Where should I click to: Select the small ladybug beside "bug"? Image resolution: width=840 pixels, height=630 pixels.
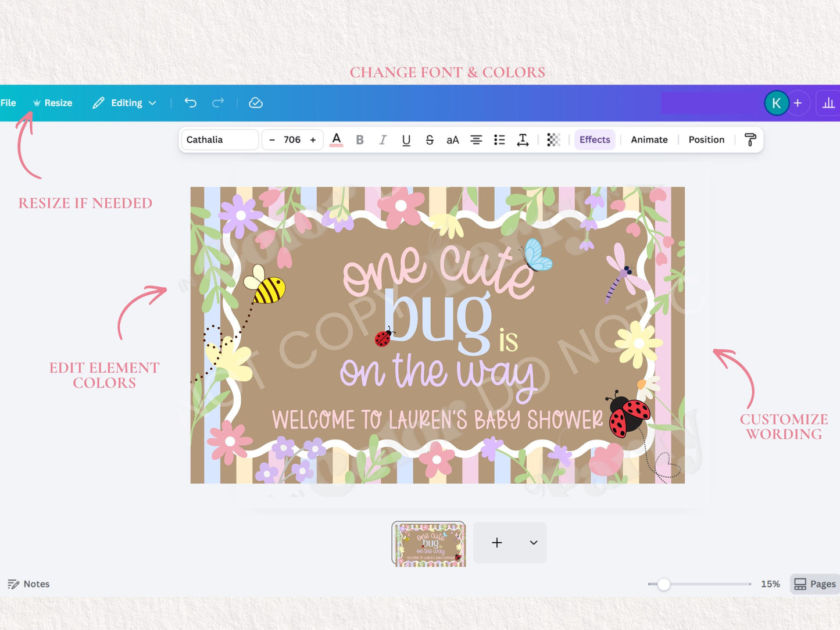pyautogui.click(x=384, y=337)
